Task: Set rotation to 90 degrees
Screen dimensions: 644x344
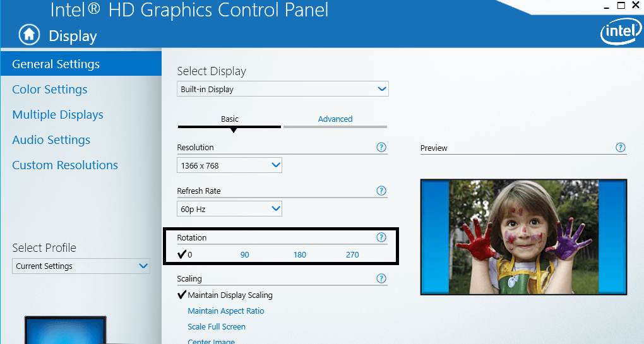Action: (245, 255)
